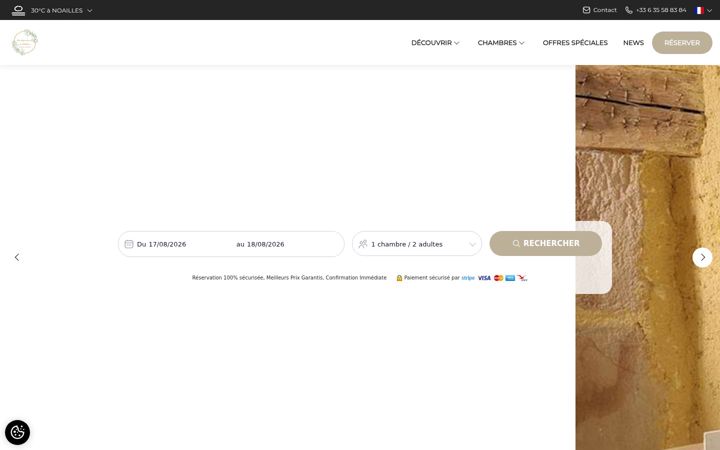Expand the Découvrir menu
Image resolution: width=720 pixels, height=450 pixels.
click(435, 43)
